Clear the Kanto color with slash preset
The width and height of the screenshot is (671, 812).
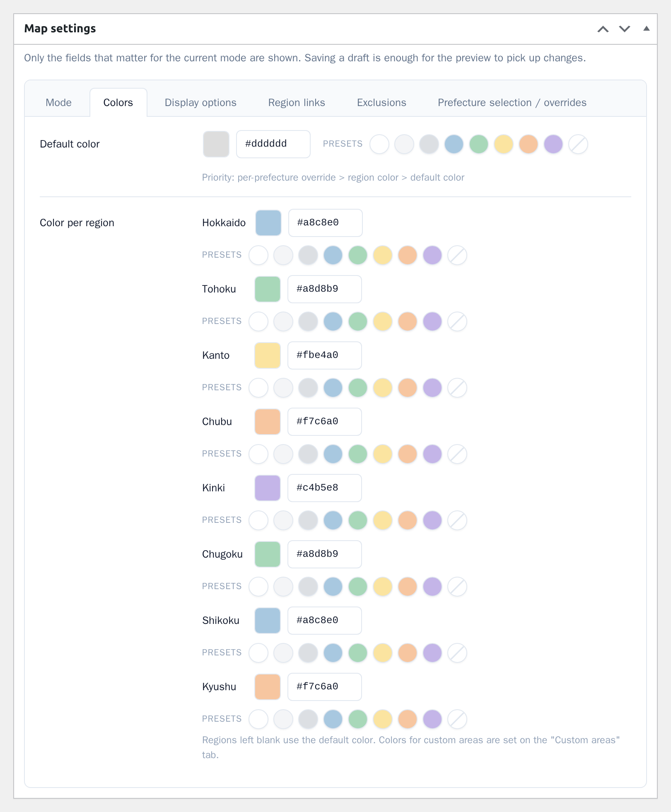point(457,388)
